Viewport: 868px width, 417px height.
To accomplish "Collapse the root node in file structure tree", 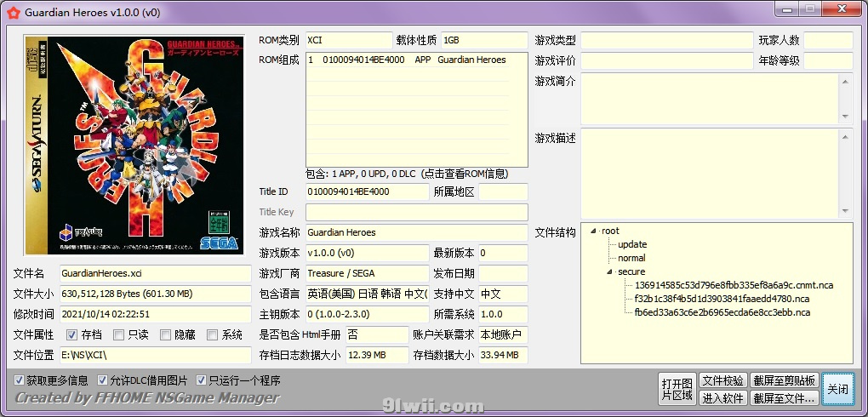I will pyautogui.click(x=593, y=231).
